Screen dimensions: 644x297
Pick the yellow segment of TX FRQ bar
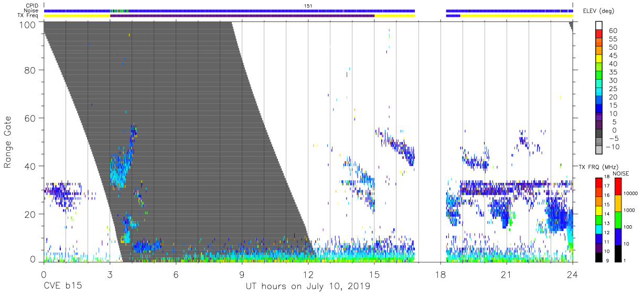click(x=599, y=210)
